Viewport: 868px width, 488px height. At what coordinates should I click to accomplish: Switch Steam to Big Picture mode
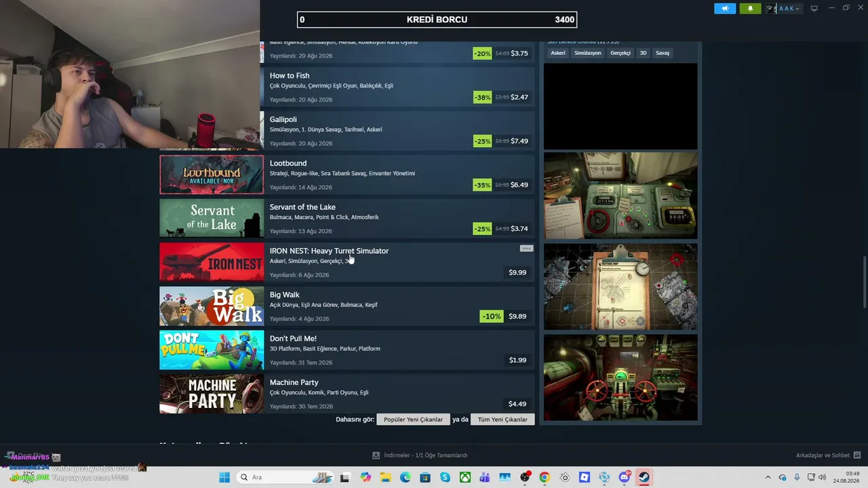[x=814, y=8]
